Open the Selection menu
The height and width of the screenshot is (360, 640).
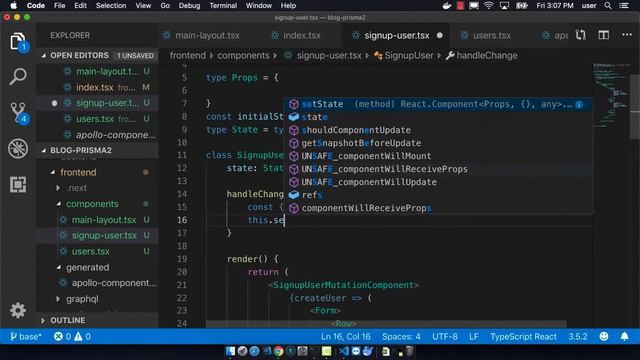[x=111, y=6]
